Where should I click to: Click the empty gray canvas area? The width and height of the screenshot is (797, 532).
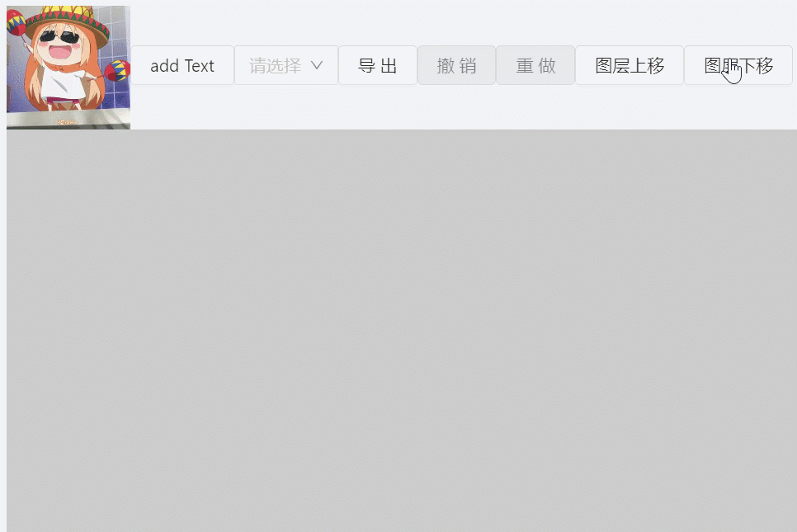click(402, 330)
